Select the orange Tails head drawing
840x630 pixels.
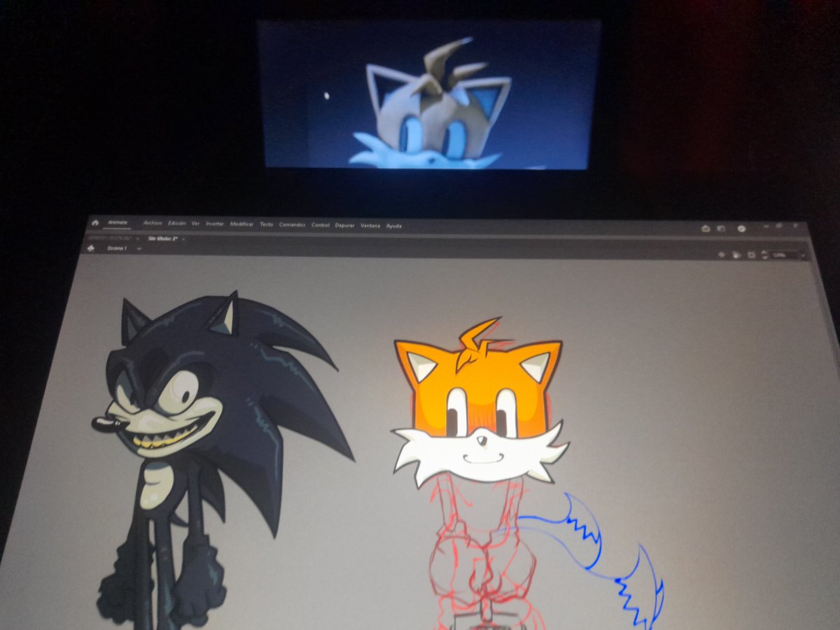click(x=481, y=402)
